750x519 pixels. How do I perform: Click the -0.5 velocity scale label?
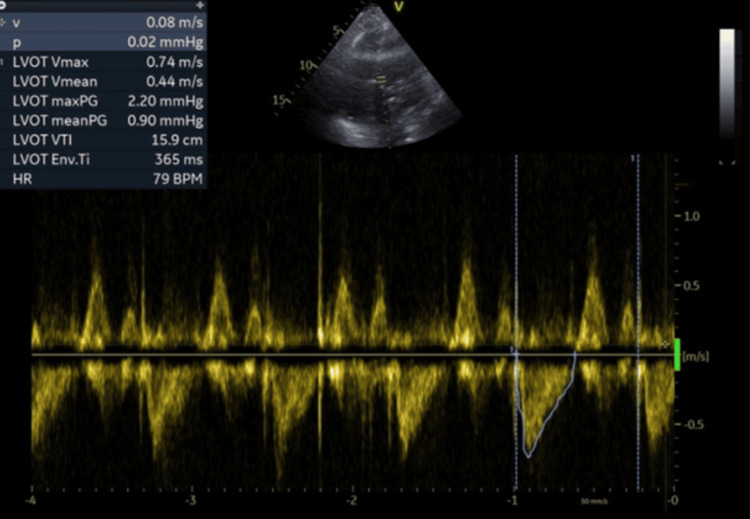[x=693, y=425]
